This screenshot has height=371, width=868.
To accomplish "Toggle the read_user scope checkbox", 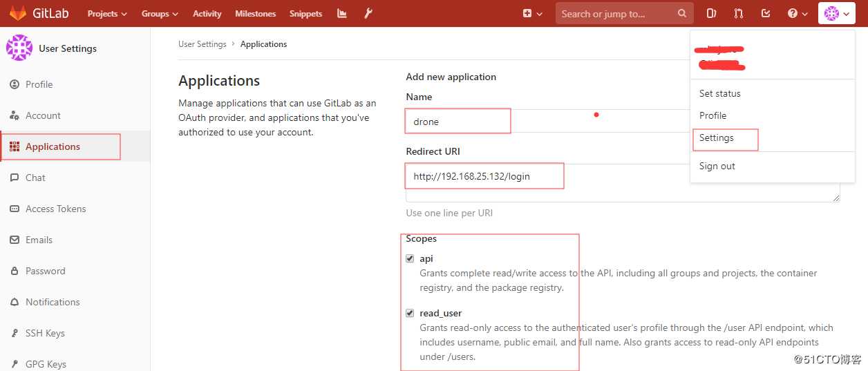I will point(410,313).
